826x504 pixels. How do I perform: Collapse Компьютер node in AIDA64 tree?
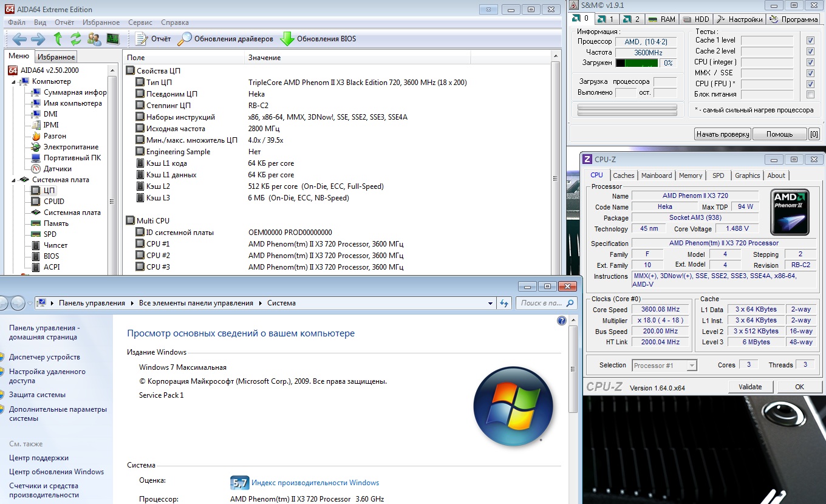tap(14, 81)
